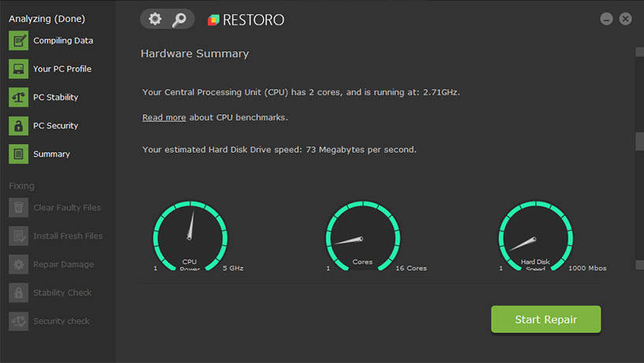644x363 pixels.
Task: Click the Cores gauge dial
Action: point(363,236)
